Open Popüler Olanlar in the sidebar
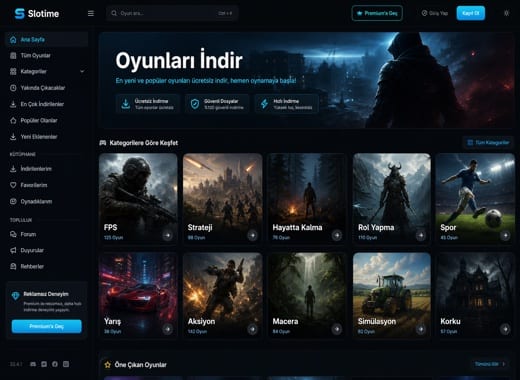The height and width of the screenshot is (380, 520). [47, 121]
